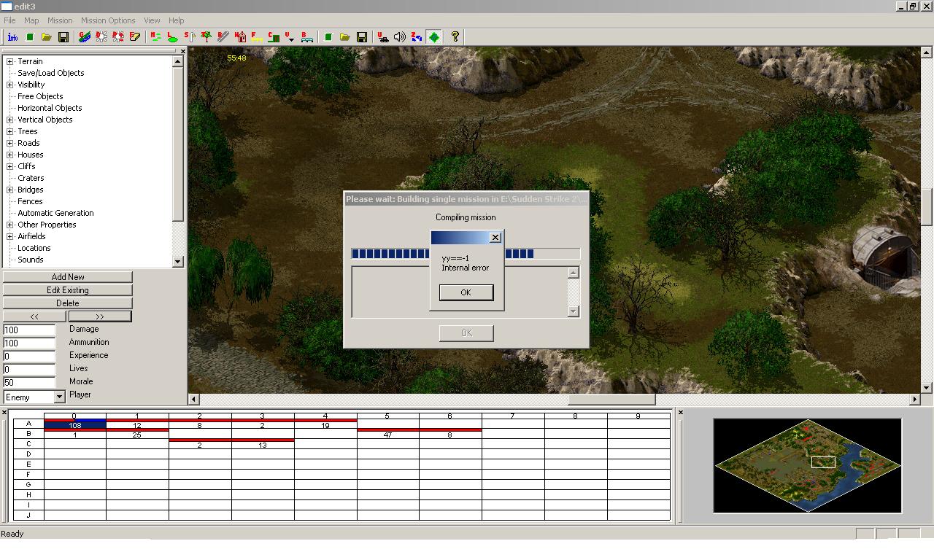
Task: Expand the Houses tree node
Action: 10,155
